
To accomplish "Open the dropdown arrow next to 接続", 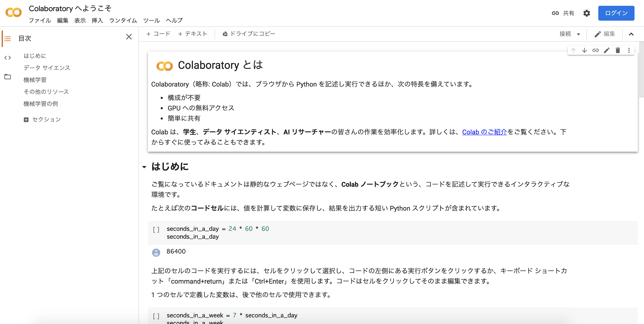I will pos(579,34).
